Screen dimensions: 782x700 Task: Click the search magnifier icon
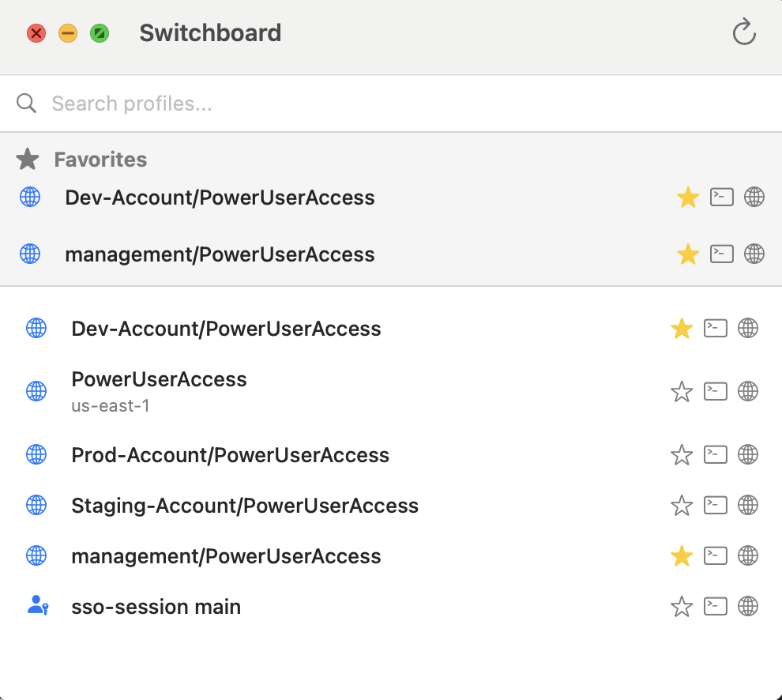(x=26, y=103)
